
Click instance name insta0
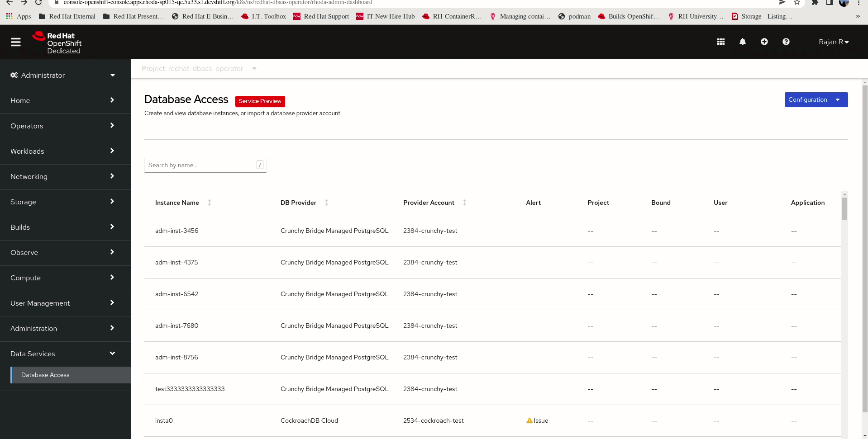coord(164,420)
